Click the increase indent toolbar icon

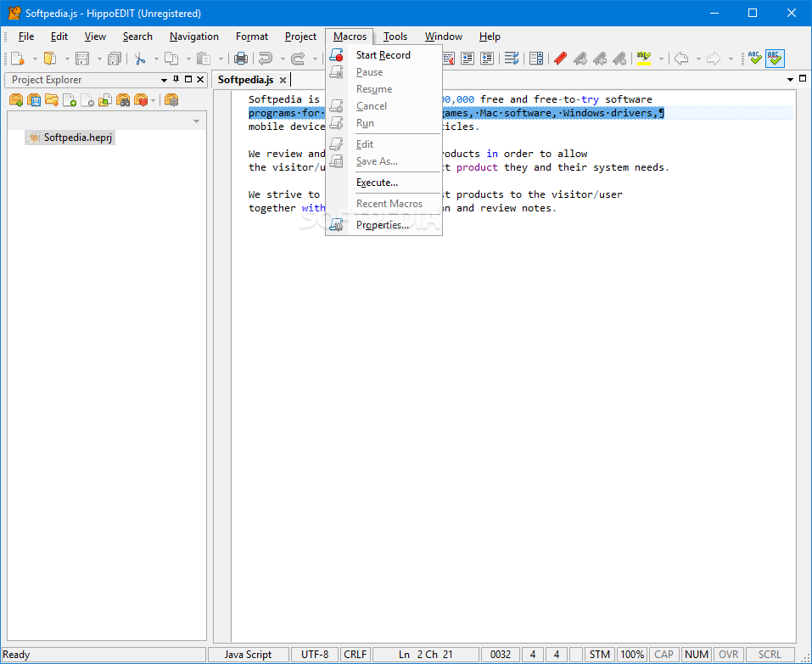(487, 58)
